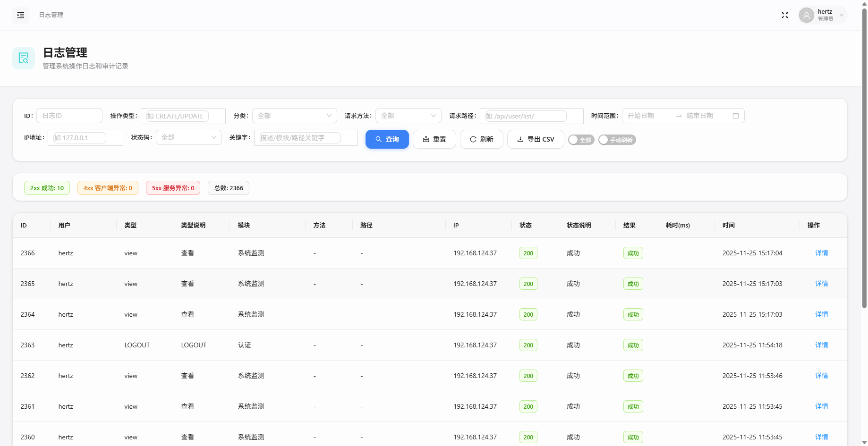Click the 200 status badge on row 2366
868x446 pixels.
(x=528, y=253)
